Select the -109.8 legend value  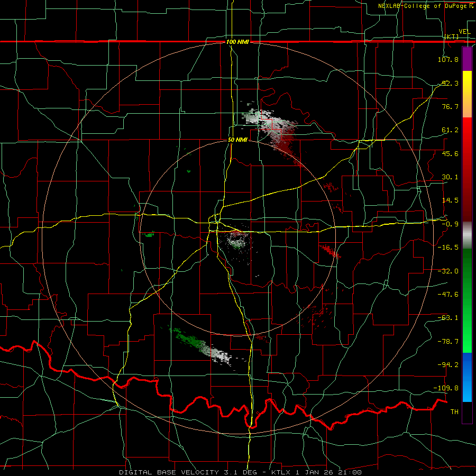446,388
